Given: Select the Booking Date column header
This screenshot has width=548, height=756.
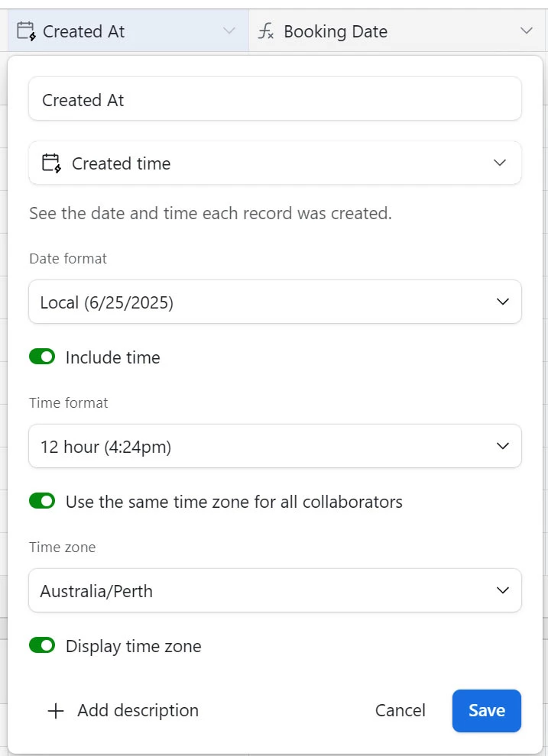Looking at the screenshot, I should tap(397, 31).
